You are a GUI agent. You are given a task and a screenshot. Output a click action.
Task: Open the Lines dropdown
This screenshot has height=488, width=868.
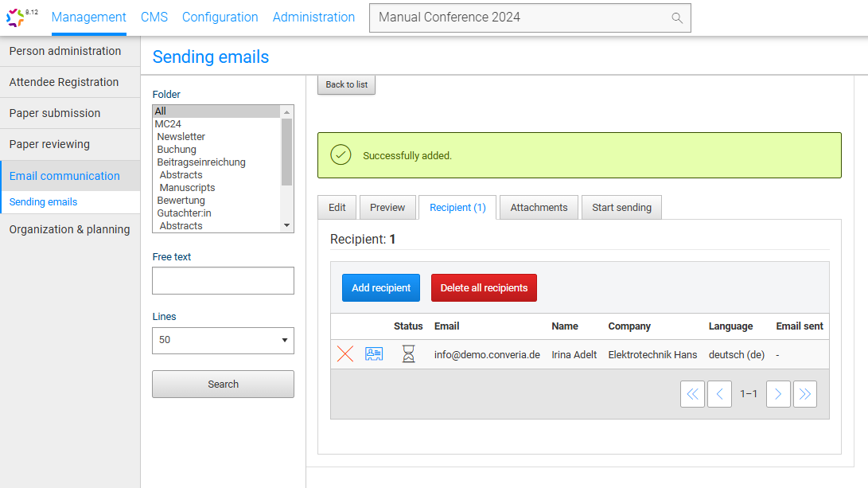tap(223, 340)
